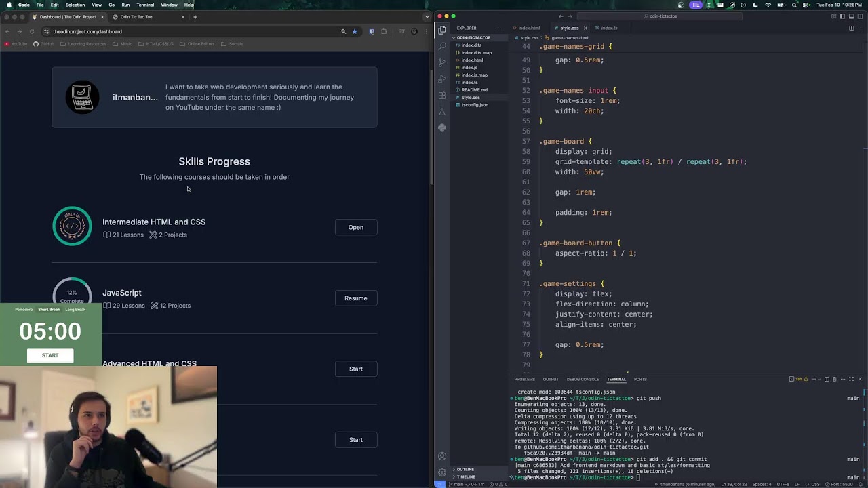868x488 pixels.
Task: Open the Selection menu in macOS menu bar
Action: (75, 5)
